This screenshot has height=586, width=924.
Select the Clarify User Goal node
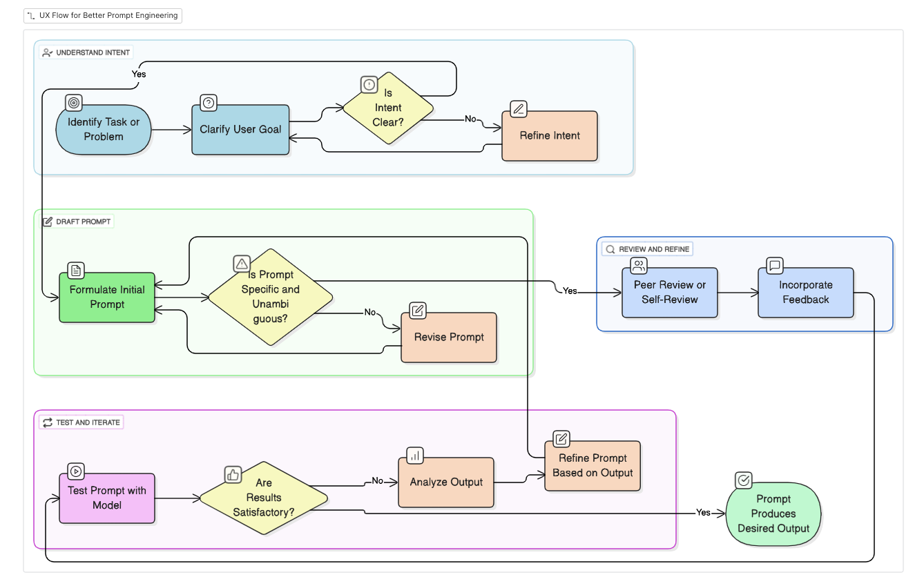click(240, 130)
